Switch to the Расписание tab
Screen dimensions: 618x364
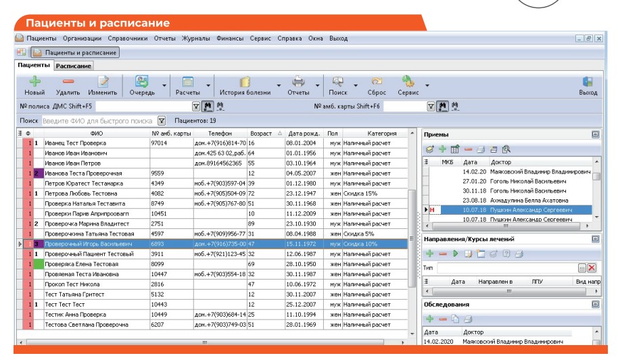pyautogui.click(x=74, y=66)
